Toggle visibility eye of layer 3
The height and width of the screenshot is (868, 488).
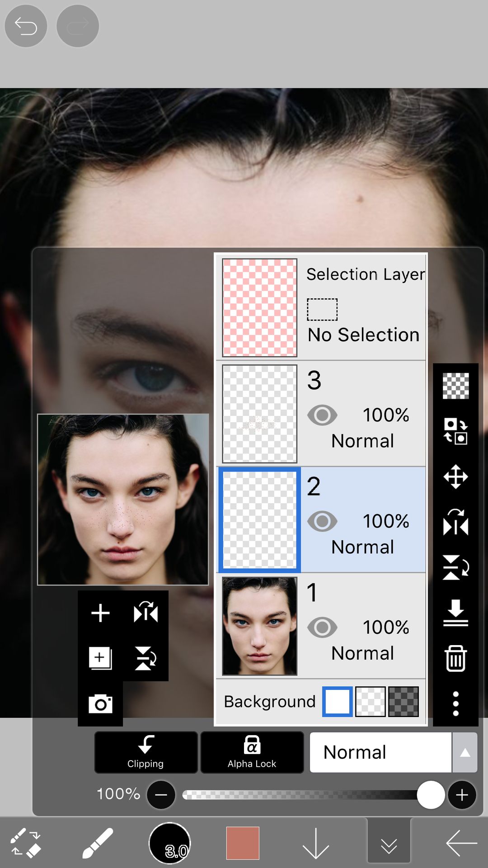click(322, 415)
